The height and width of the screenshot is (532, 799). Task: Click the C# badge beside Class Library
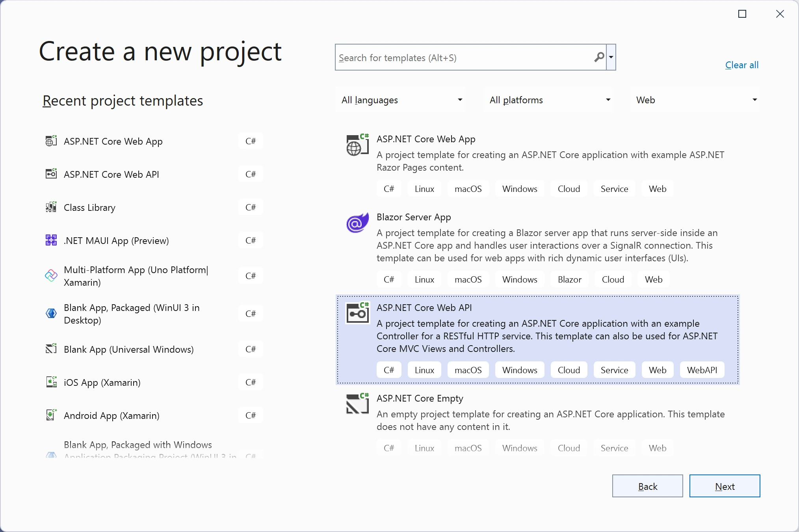pos(251,207)
